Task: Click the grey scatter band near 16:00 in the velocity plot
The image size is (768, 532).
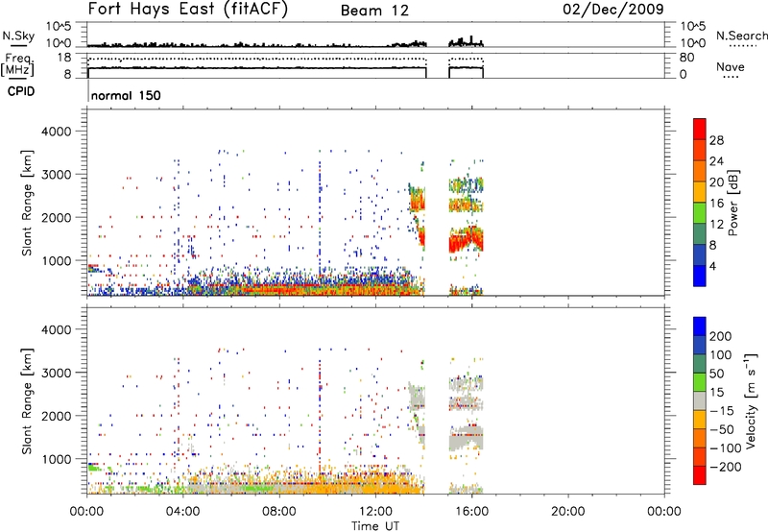Action: [x=466, y=438]
